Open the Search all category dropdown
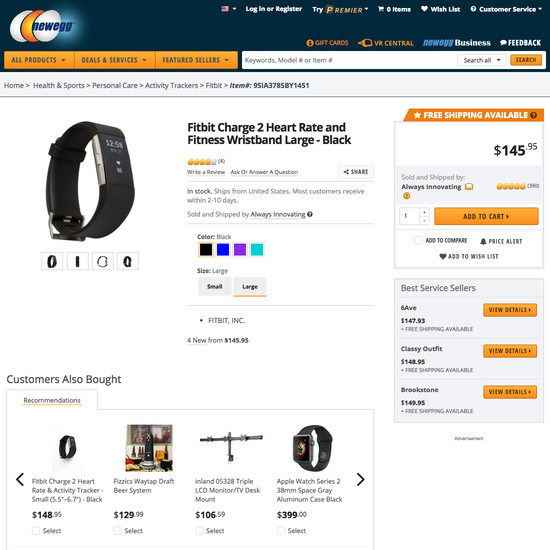 click(482, 60)
